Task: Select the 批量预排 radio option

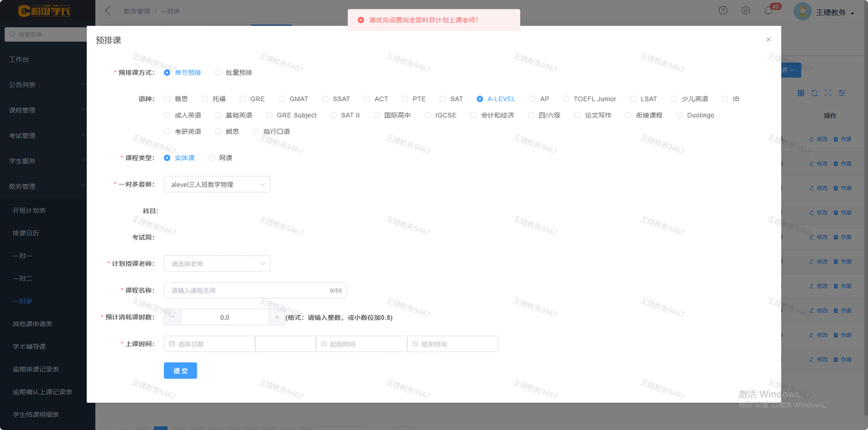Action: click(x=233, y=73)
